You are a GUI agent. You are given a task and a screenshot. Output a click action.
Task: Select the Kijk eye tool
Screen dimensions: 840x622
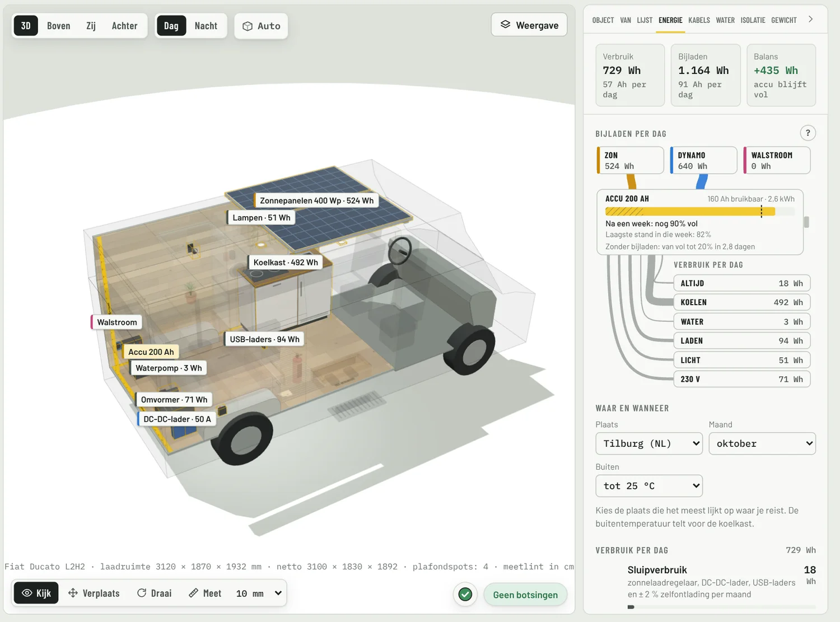pyautogui.click(x=36, y=593)
